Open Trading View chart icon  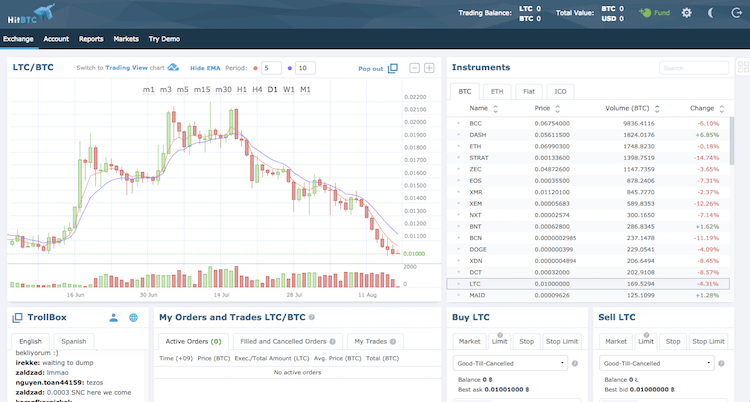click(x=173, y=67)
